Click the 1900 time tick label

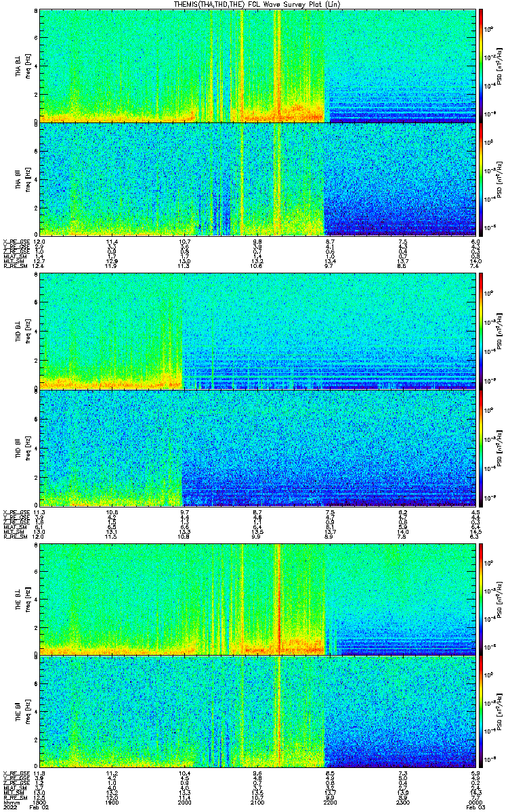coord(113,803)
